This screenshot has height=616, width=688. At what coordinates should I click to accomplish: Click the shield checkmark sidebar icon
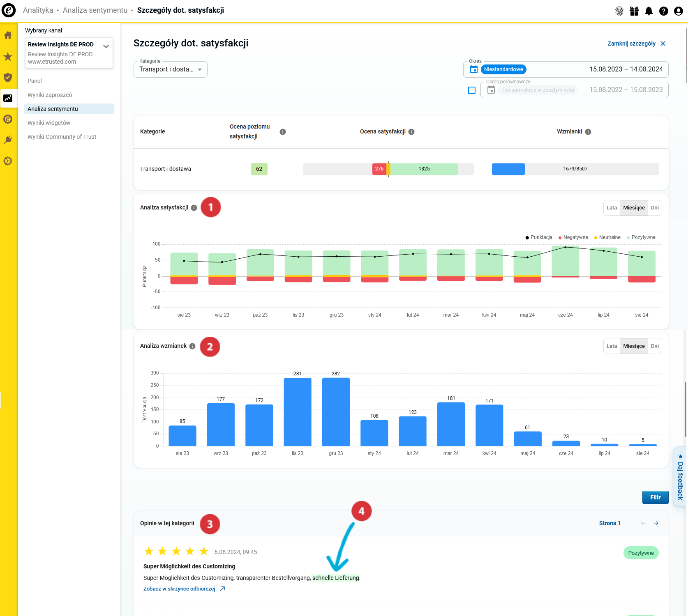(x=8, y=78)
